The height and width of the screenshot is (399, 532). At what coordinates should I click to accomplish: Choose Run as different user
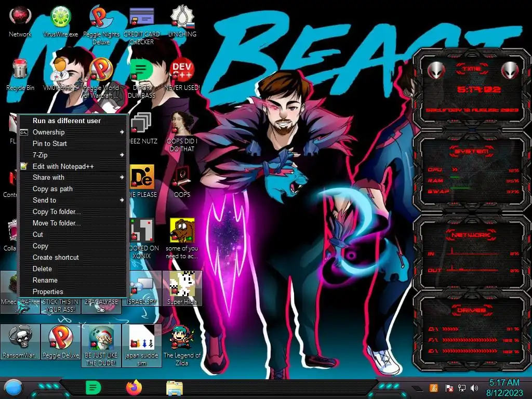pyautogui.click(x=73, y=121)
